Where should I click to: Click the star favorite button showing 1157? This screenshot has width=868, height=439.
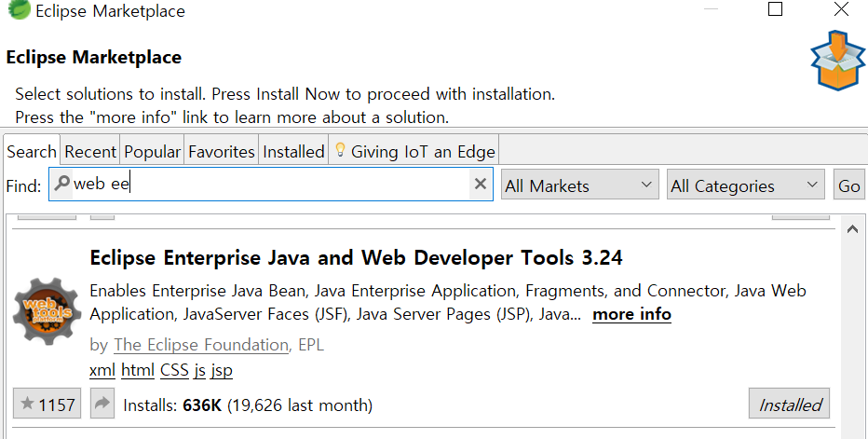[47, 404]
